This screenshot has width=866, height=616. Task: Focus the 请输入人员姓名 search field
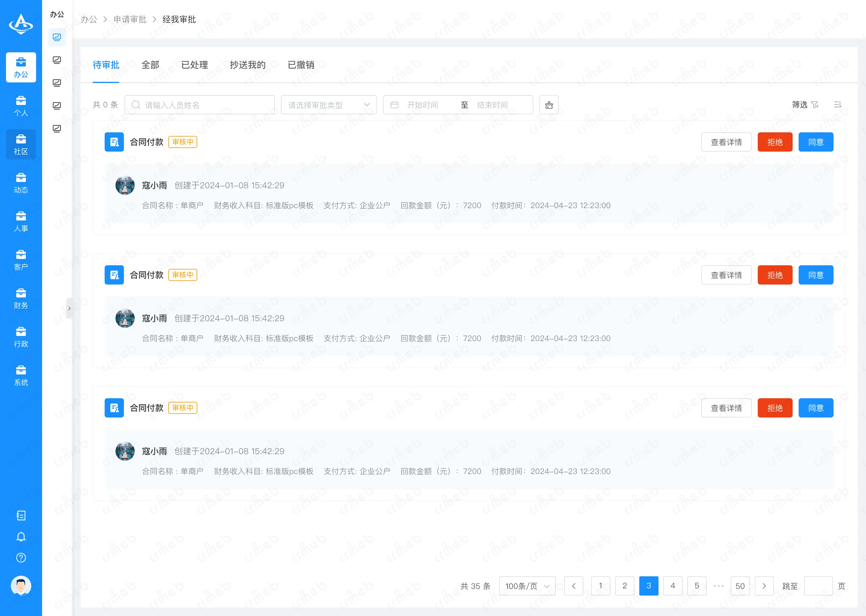(199, 105)
